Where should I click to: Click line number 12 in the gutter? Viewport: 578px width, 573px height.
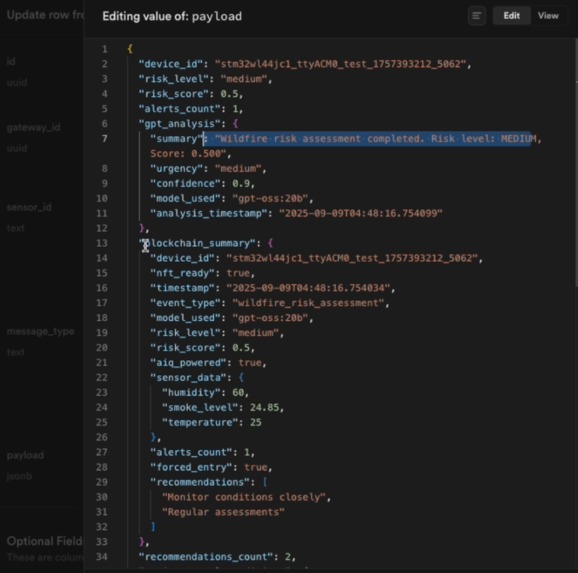click(102, 228)
